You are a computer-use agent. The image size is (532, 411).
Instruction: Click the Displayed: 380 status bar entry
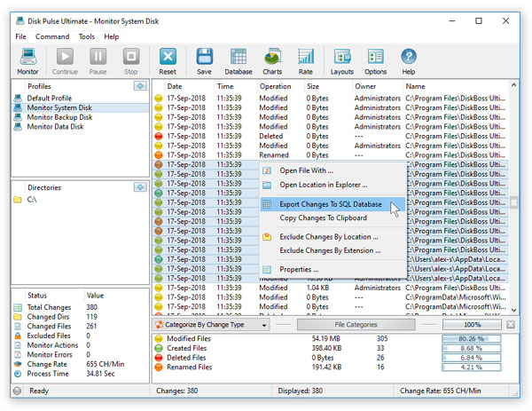[300, 391]
